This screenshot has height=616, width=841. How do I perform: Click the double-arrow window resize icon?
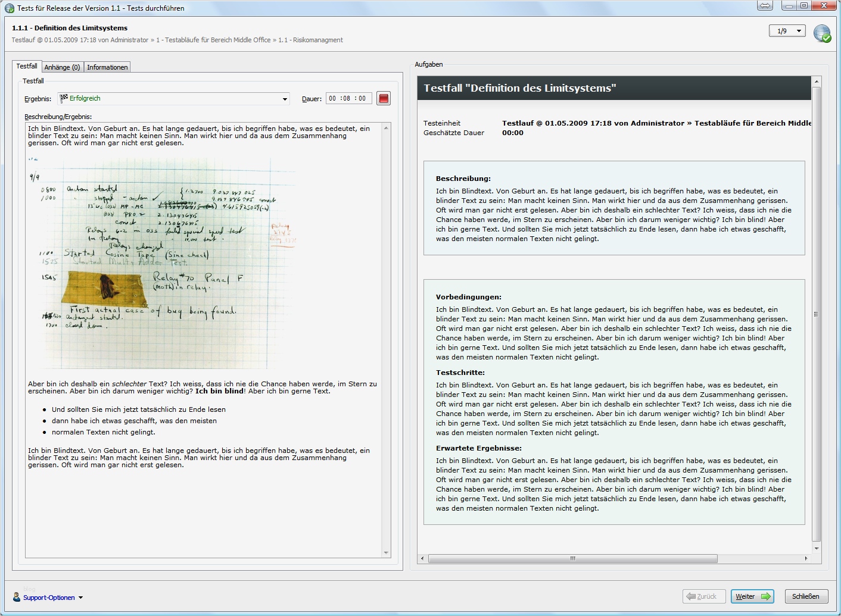click(x=765, y=5)
